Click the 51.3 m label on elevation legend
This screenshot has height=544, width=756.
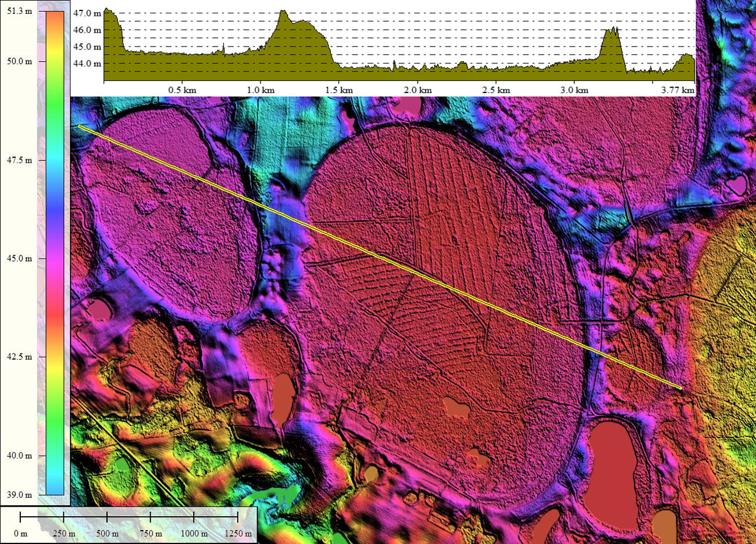[20, 12]
